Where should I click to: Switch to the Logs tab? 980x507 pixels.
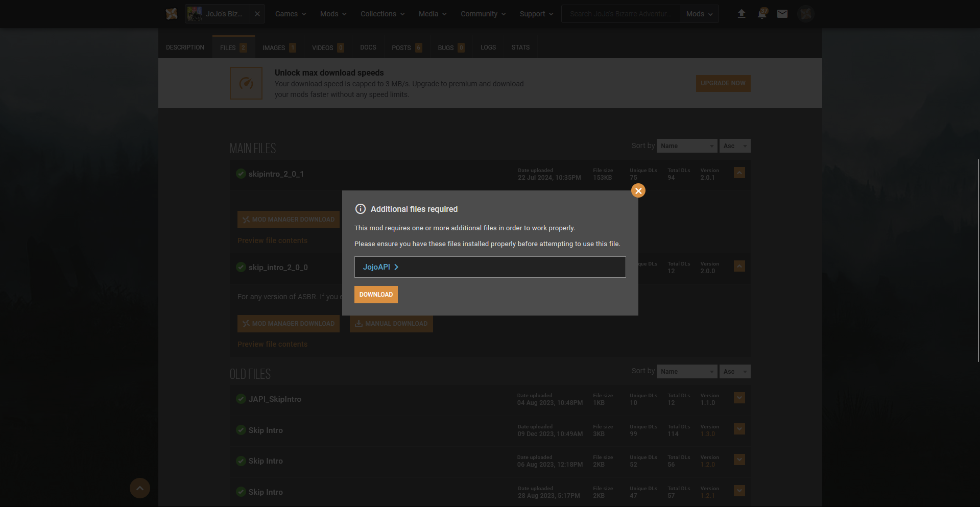tap(488, 47)
